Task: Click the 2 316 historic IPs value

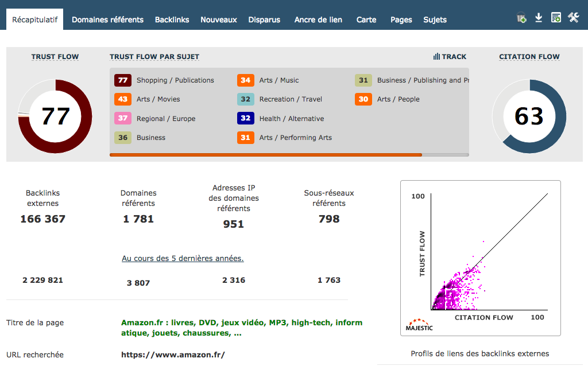Action: [x=234, y=280]
